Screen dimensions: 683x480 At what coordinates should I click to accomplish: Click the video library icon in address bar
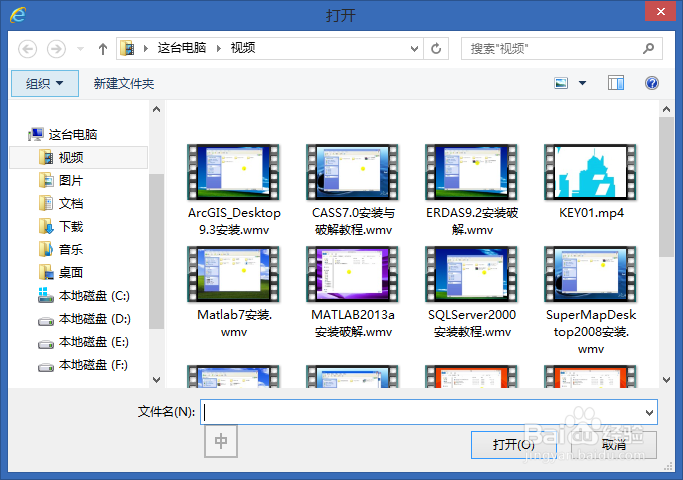[127, 48]
